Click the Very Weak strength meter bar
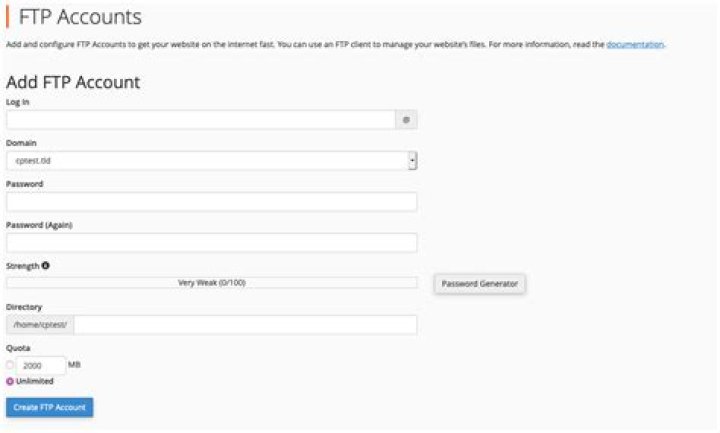The image size is (720, 433). point(211,283)
